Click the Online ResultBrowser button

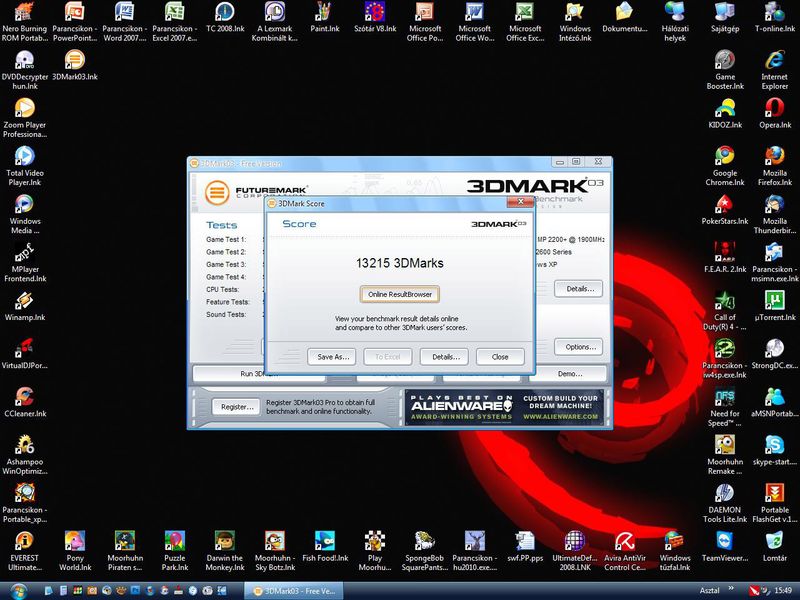[x=399, y=294]
